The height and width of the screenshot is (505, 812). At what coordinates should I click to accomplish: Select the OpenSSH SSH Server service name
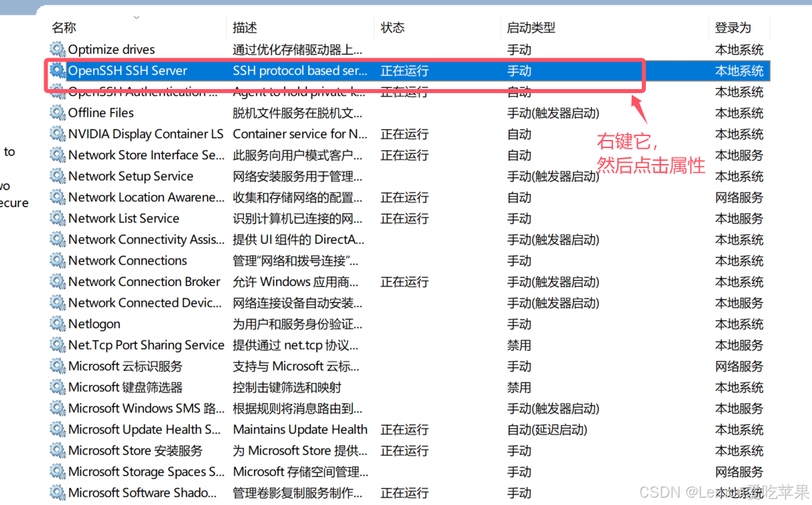click(x=128, y=70)
